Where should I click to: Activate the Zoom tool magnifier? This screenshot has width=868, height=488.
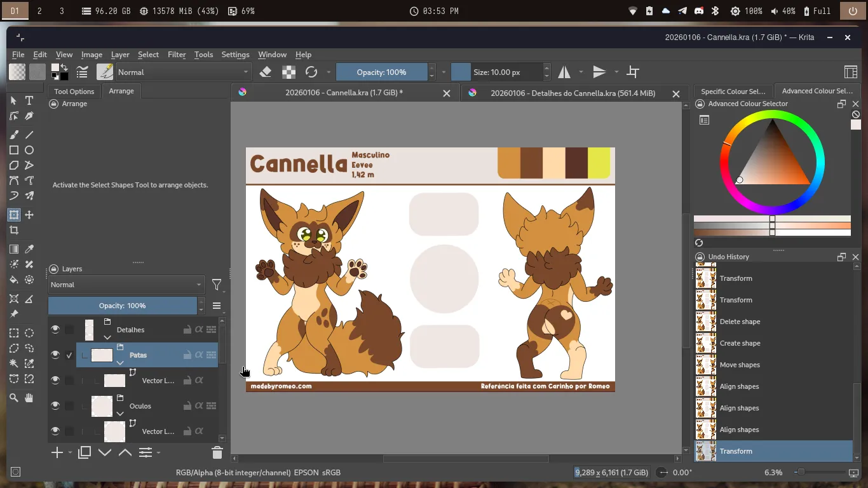[14, 398]
